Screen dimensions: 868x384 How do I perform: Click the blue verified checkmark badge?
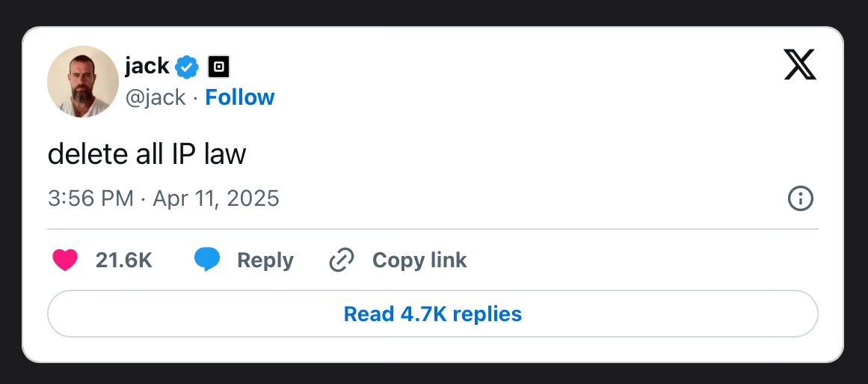pyautogui.click(x=186, y=67)
